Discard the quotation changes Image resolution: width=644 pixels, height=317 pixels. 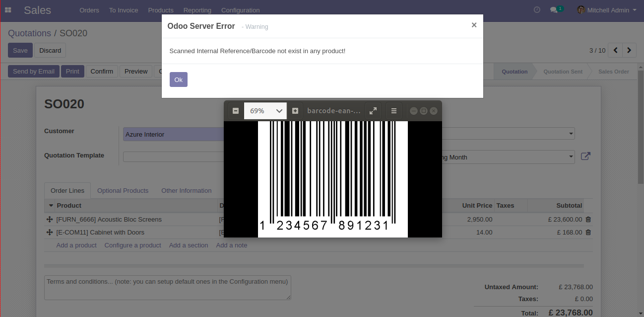point(50,50)
